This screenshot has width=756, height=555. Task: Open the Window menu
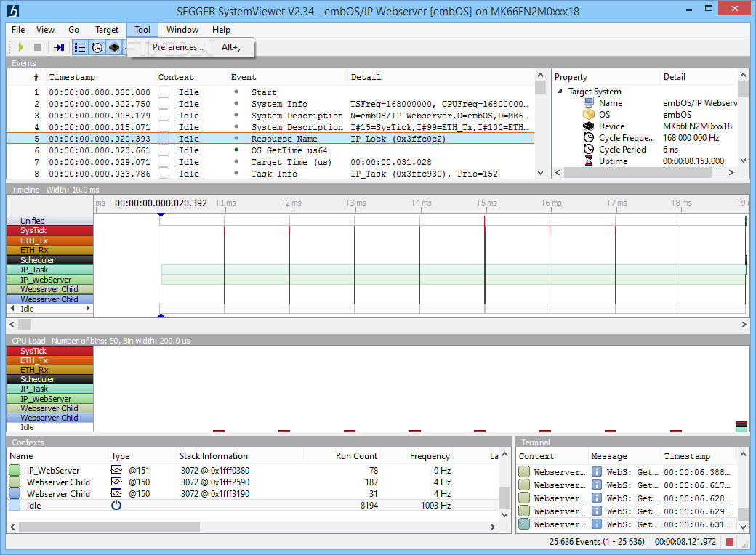[x=182, y=29]
